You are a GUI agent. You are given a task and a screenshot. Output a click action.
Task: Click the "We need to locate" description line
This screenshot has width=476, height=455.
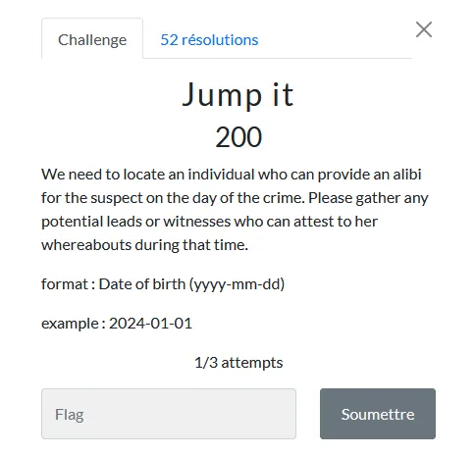pos(232,175)
